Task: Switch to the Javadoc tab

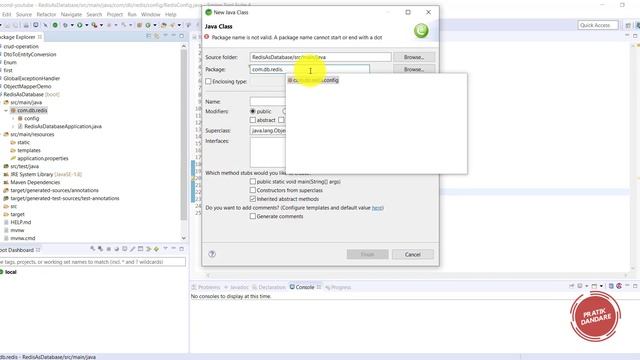Action: 236,287
